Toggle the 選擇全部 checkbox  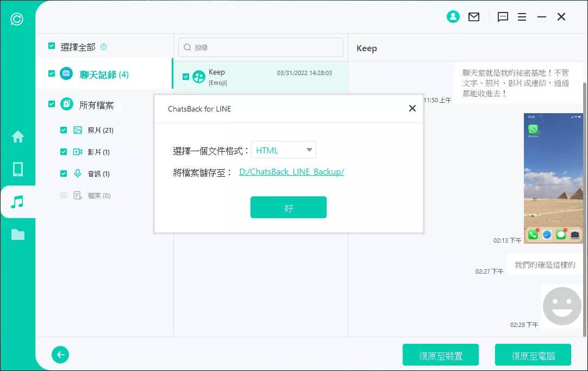point(52,46)
